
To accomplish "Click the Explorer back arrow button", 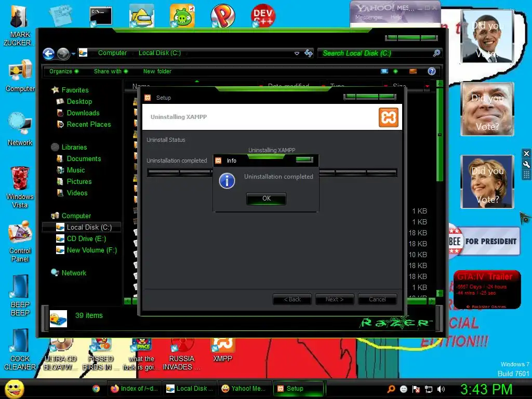I will tap(48, 54).
